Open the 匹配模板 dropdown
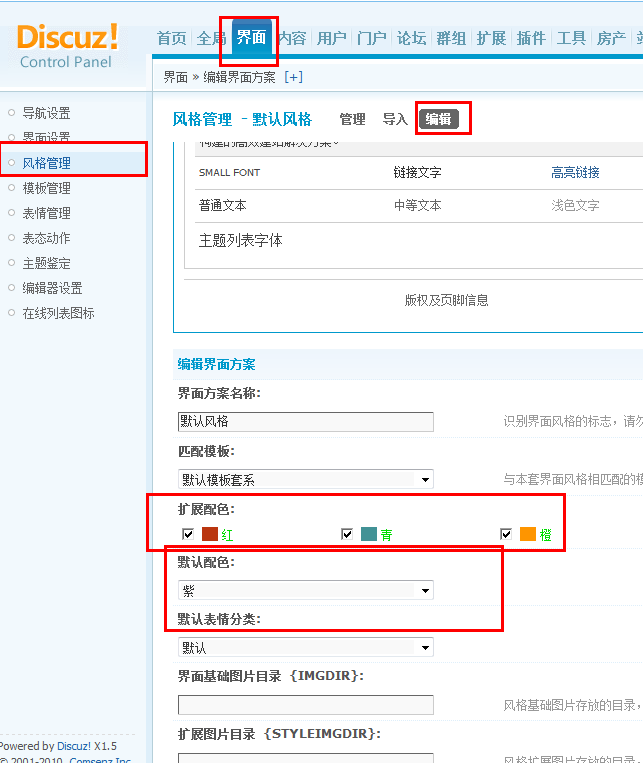 click(x=306, y=480)
